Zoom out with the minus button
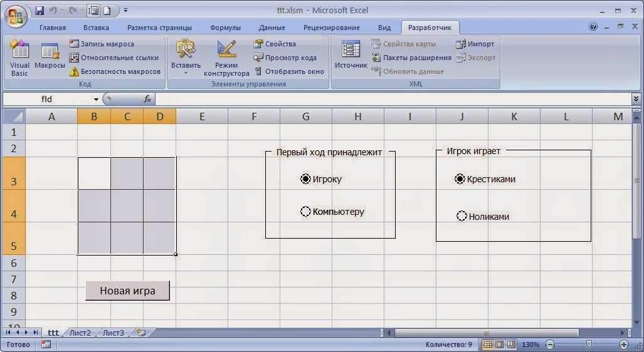 551,344
